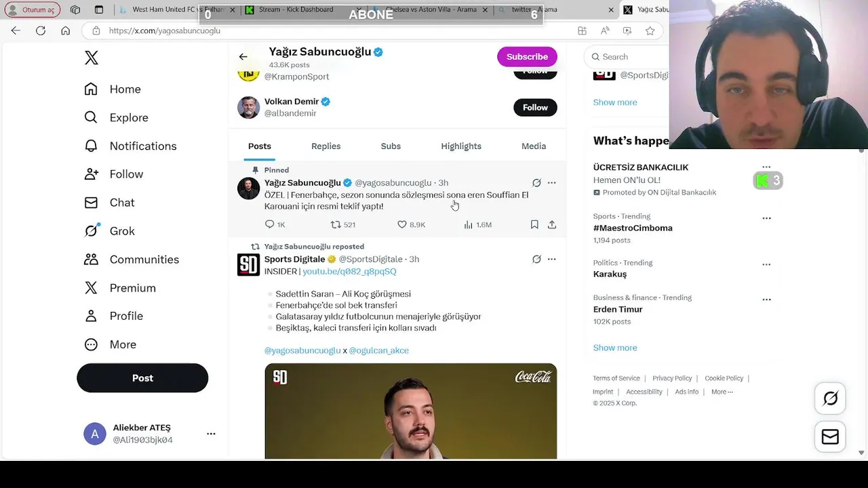Viewport: 868px width, 488px height.
Task: Open Terms of Service footer link
Action: 616,378
